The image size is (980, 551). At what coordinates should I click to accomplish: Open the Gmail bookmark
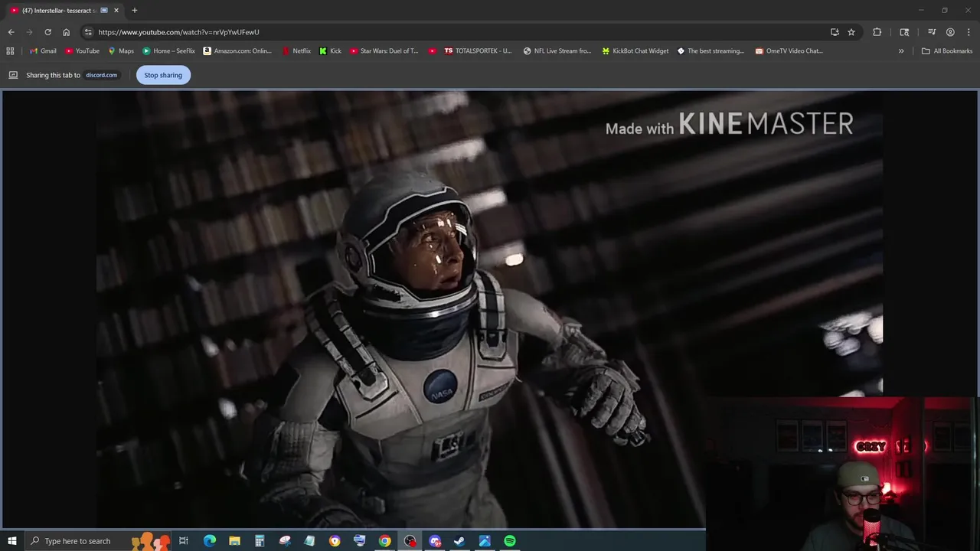(x=43, y=51)
